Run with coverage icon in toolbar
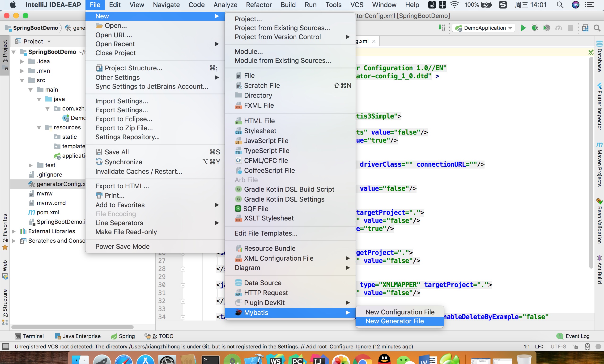This screenshot has width=604, height=364. click(x=546, y=28)
